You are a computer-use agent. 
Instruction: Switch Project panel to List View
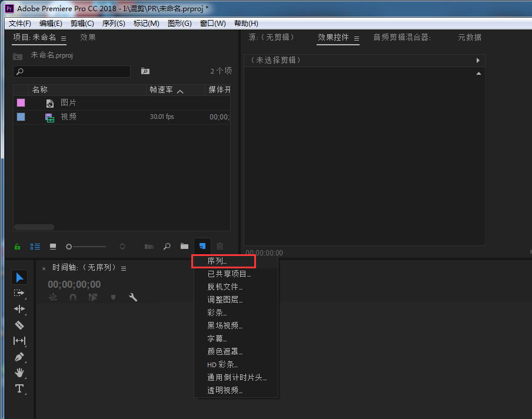point(35,247)
